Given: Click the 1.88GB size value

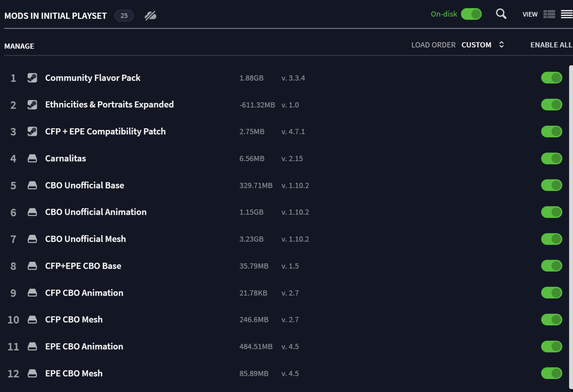Looking at the screenshot, I should coord(251,78).
